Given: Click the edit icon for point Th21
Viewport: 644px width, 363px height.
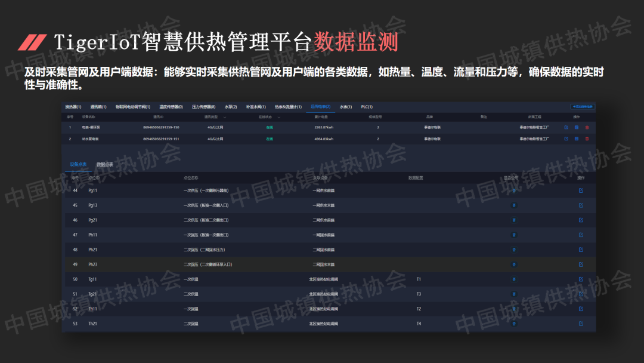Looking at the screenshot, I should point(581,324).
